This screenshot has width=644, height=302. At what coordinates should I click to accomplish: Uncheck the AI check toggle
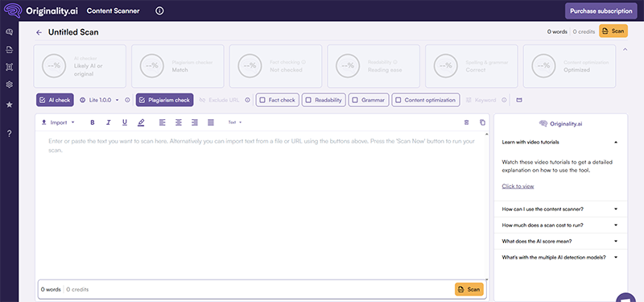tap(55, 100)
